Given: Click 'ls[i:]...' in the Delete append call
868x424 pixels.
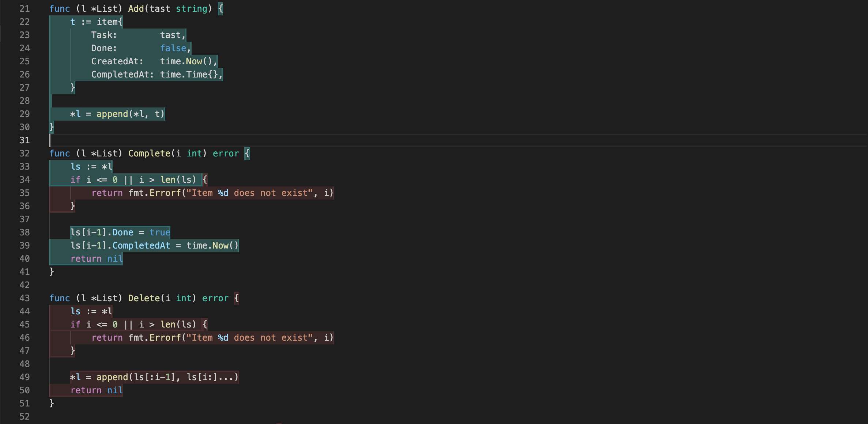Looking at the screenshot, I should (210, 377).
